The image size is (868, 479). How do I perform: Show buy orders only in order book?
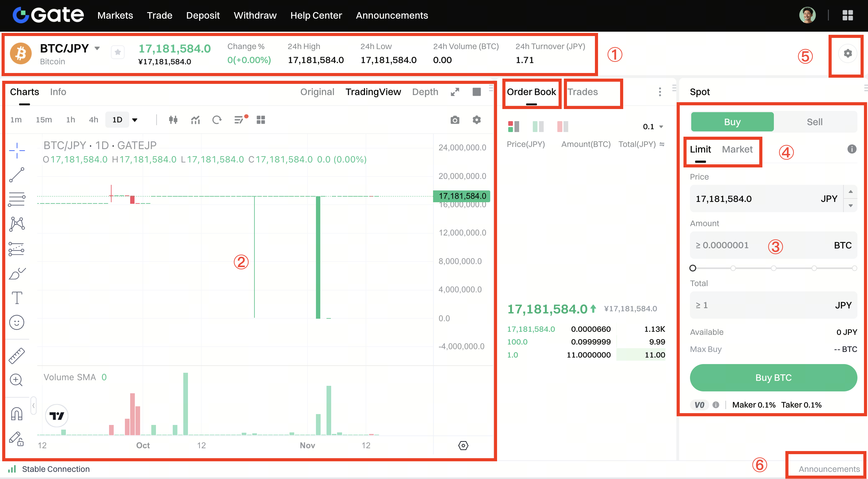(538, 127)
